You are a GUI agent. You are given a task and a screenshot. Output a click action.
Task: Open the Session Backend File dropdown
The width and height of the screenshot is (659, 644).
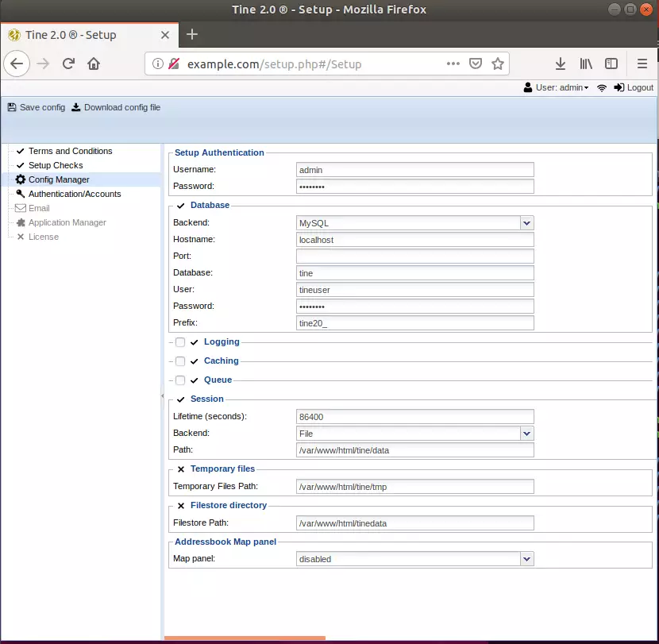[x=526, y=434]
